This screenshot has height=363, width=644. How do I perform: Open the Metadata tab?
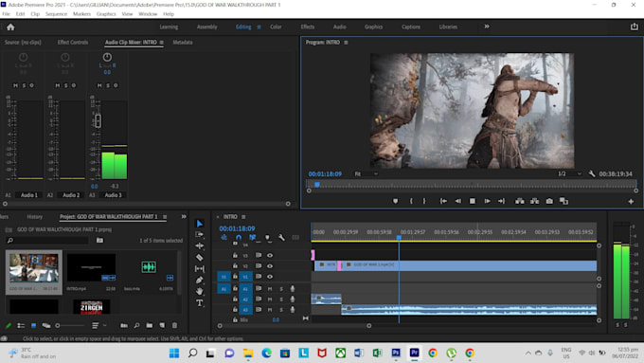183,43
